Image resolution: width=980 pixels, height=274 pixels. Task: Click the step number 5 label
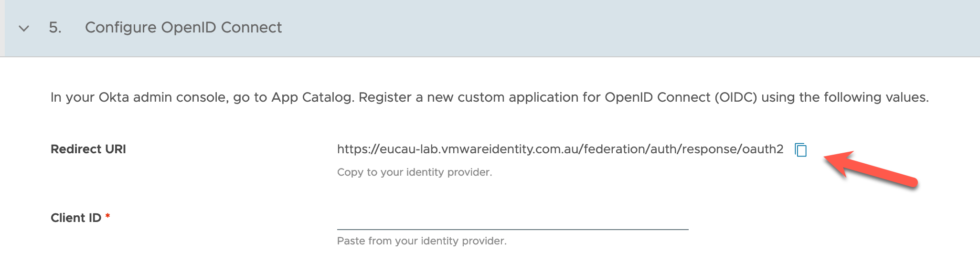(55, 28)
